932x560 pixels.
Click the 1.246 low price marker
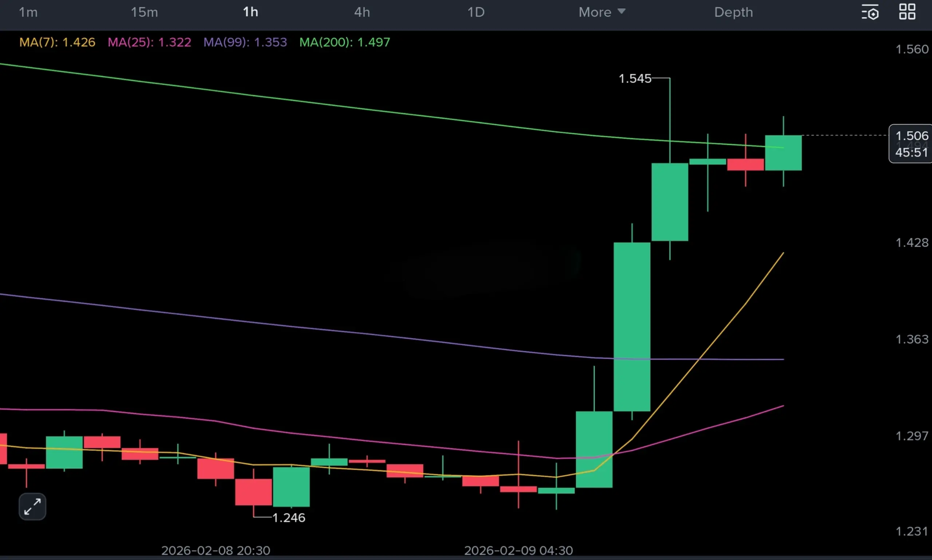click(288, 518)
